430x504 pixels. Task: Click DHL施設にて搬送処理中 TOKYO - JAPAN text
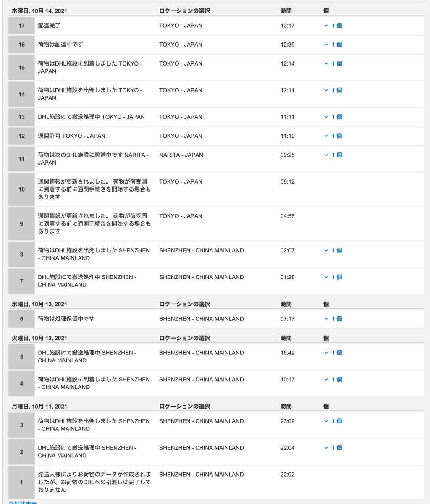point(92,117)
